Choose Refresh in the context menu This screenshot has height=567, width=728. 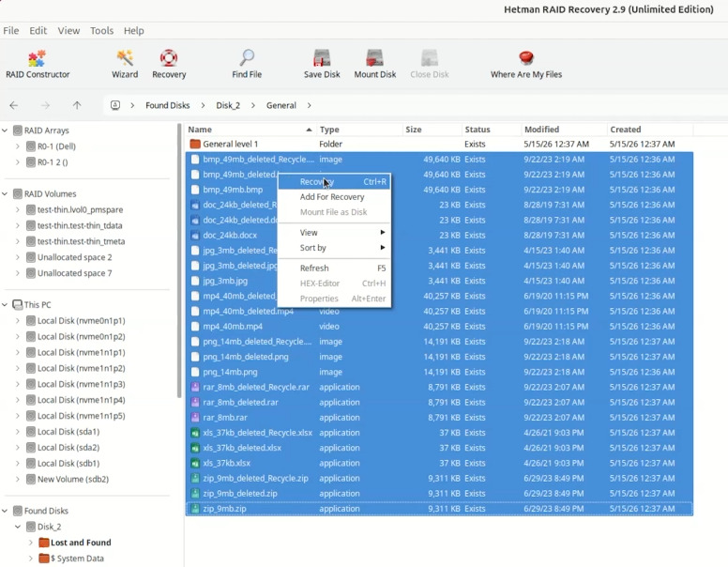[x=334, y=268]
